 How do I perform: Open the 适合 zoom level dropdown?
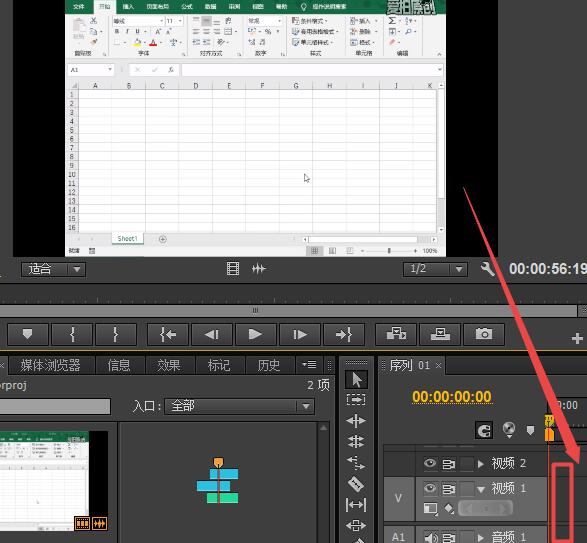pyautogui.click(x=53, y=269)
